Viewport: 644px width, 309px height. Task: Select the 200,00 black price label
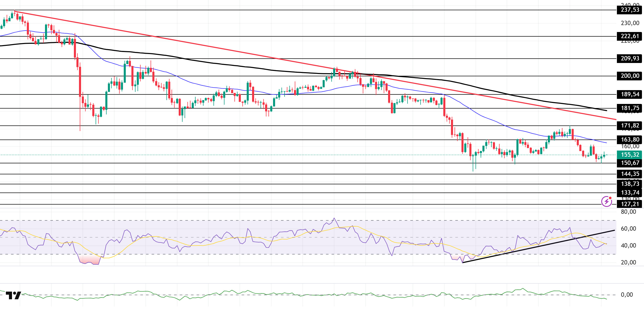630,76
